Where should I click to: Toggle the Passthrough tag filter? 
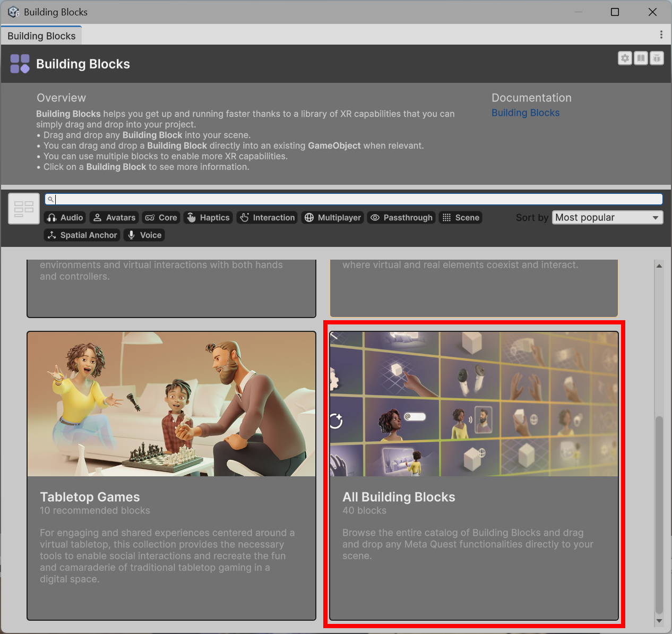401,218
